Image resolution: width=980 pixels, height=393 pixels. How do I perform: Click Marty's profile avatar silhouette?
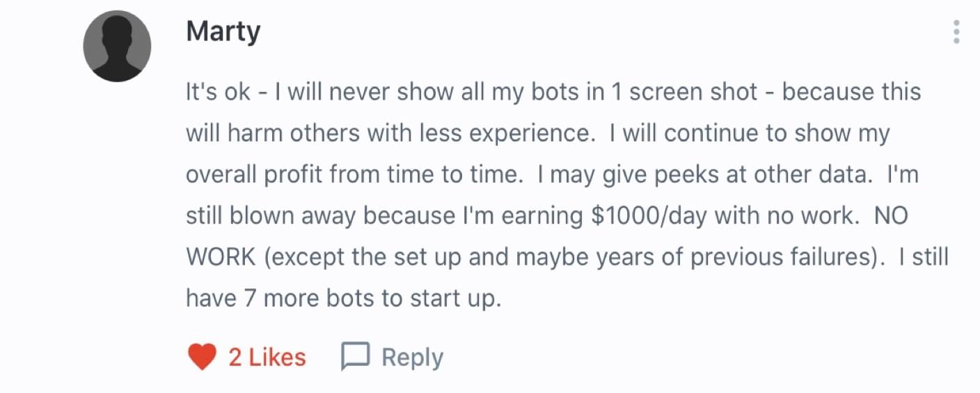[x=117, y=47]
